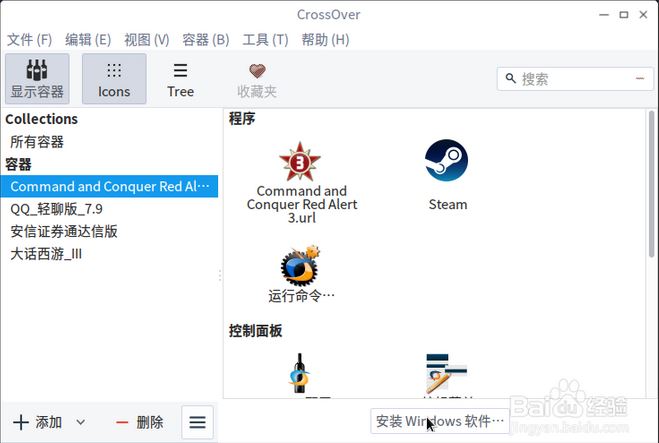Close the CrossOver window
This screenshot has width=659, height=443.
(x=643, y=15)
